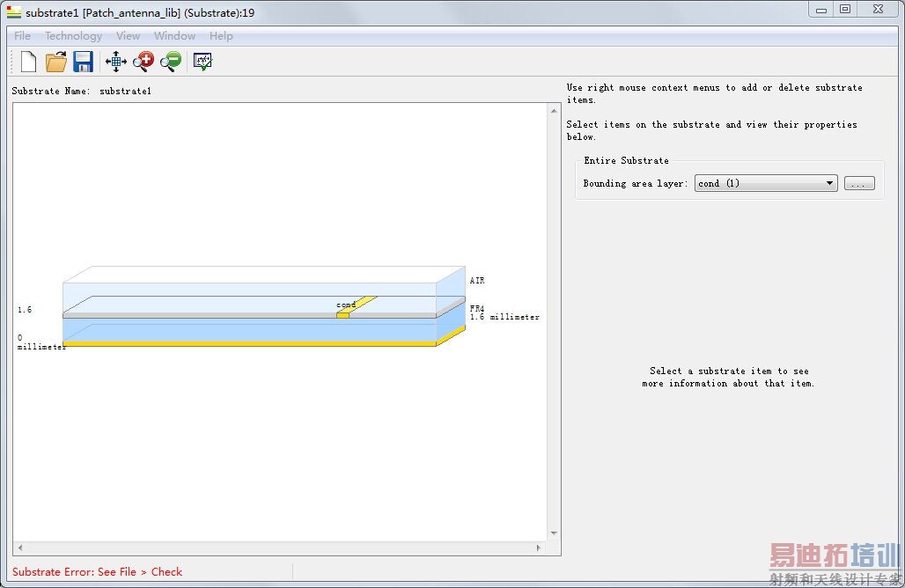
Task: Open the Technology menu
Action: click(73, 36)
